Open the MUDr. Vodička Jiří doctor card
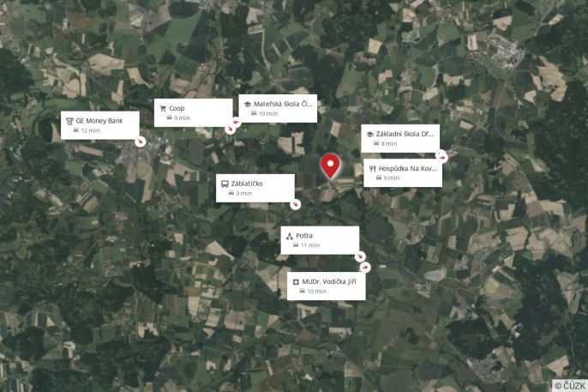Screen dimensions: 588x392 point(327,286)
